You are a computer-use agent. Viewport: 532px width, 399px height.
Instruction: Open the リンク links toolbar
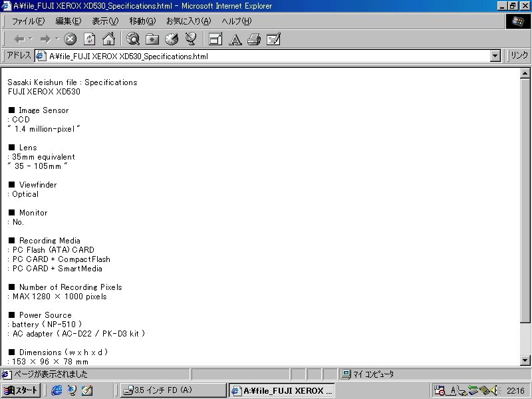[519, 56]
